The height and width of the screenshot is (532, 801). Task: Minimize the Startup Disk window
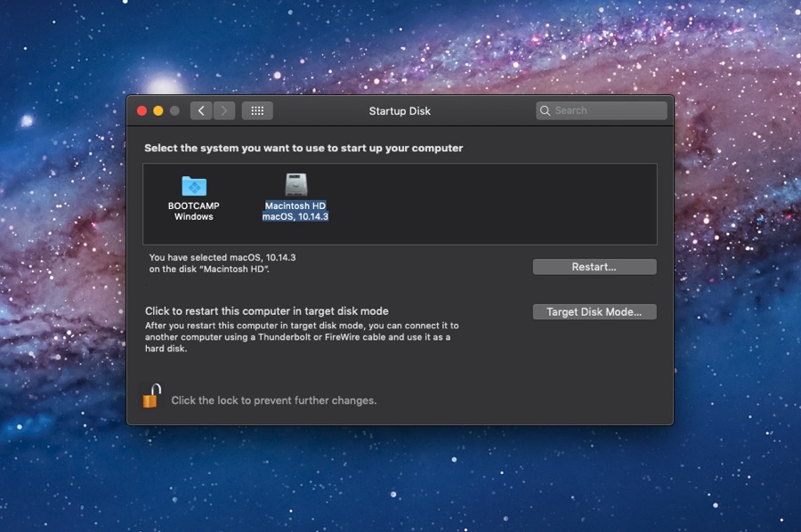point(158,111)
